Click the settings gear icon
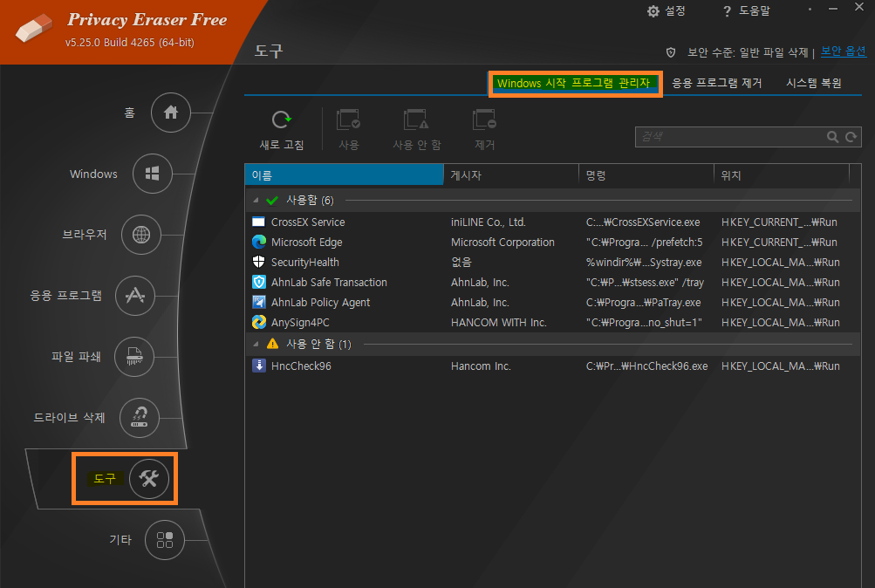 pos(653,11)
